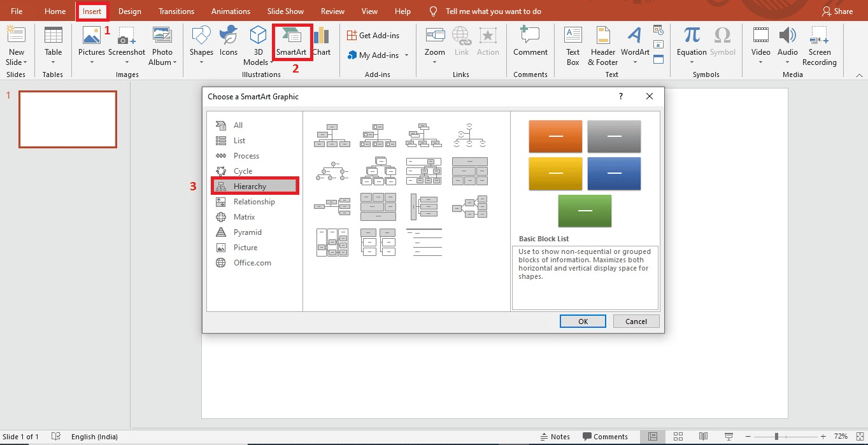Viewport: 868px width, 445px height.
Task: Confirm with the OK button
Action: tap(582, 321)
